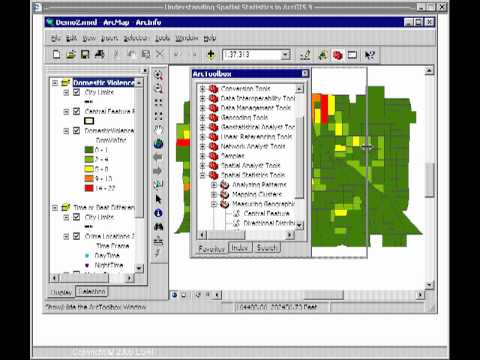
Task: Launch ArcCatalog from the toolbar
Action: point(323,55)
